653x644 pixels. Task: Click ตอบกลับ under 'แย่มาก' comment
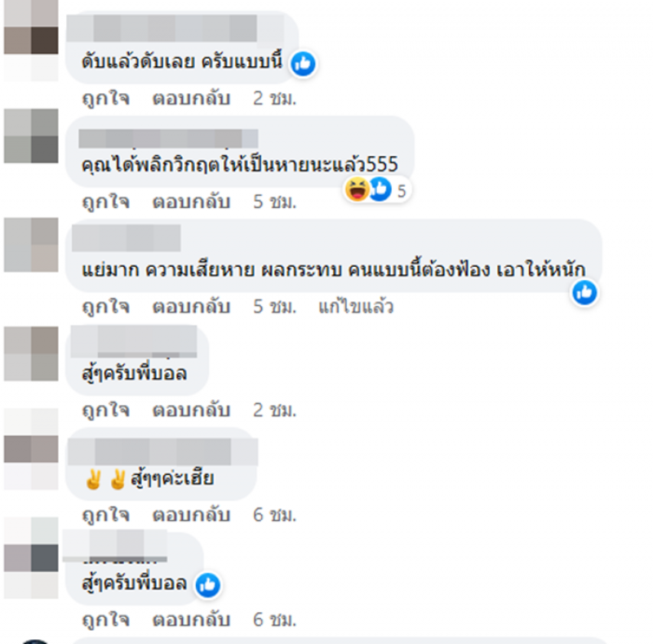[x=191, y=307]
